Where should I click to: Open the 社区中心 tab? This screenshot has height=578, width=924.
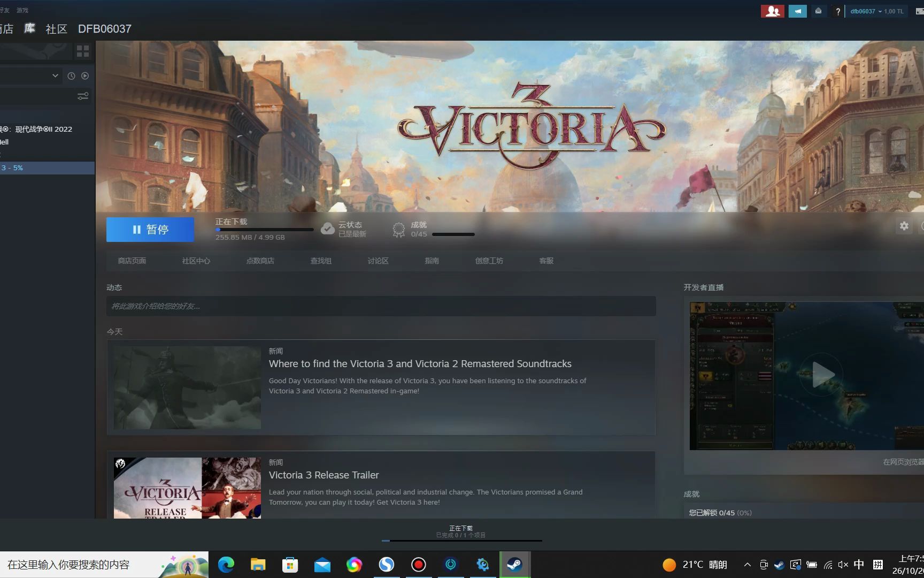point(196,261)
